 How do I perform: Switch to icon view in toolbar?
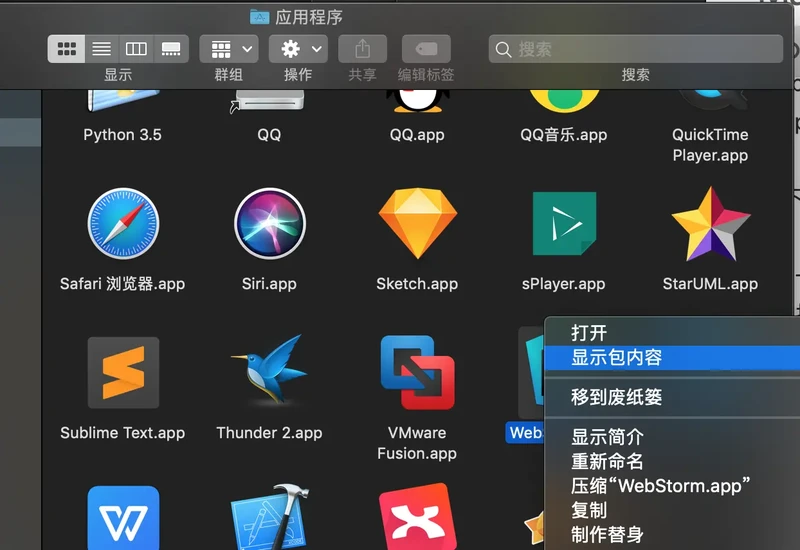click(x=67, y=49)
